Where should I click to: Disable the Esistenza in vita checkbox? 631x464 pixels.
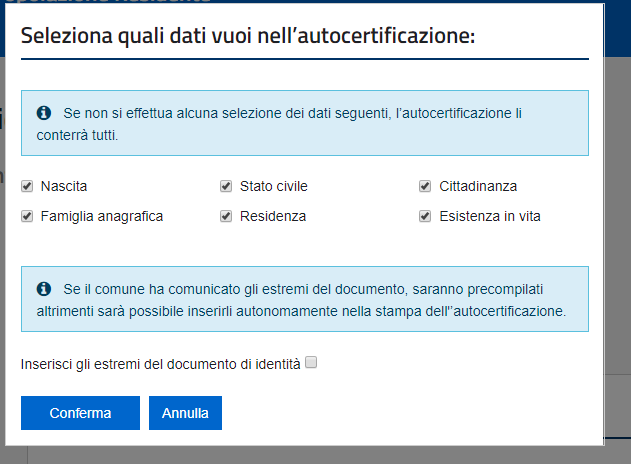click(x=425, y=216)
